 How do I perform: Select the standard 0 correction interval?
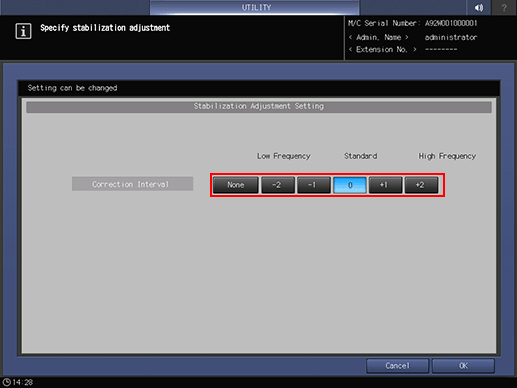click(x=350, y=185)
